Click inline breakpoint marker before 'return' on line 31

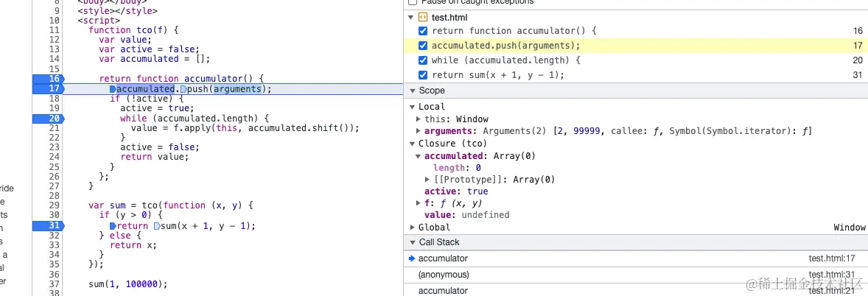(113, 226)
